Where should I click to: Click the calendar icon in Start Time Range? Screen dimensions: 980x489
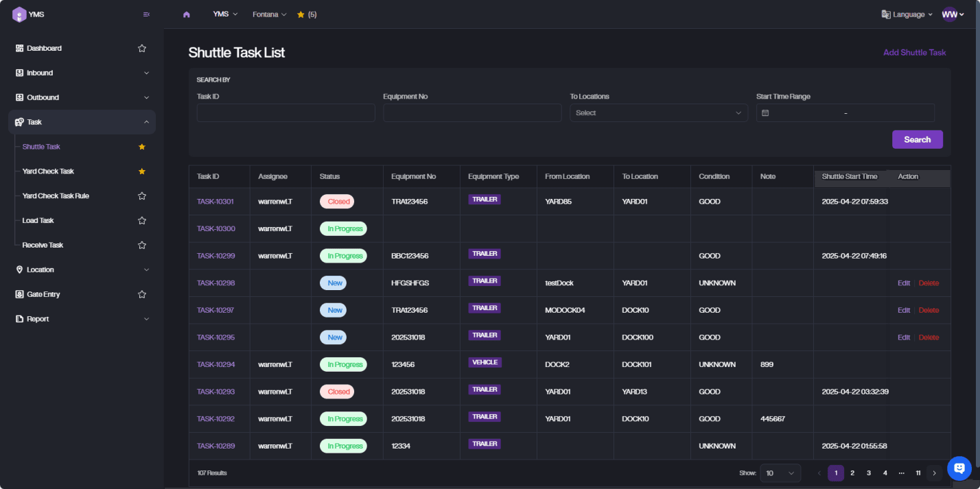tap(765, 113)
